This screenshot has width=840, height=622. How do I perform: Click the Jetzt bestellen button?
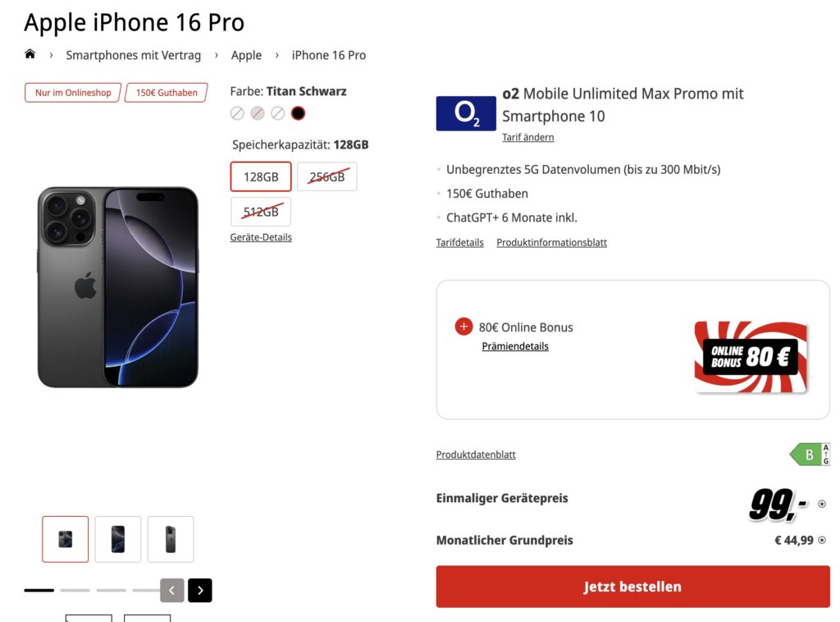pyautogui.click(x=632, y=587)
